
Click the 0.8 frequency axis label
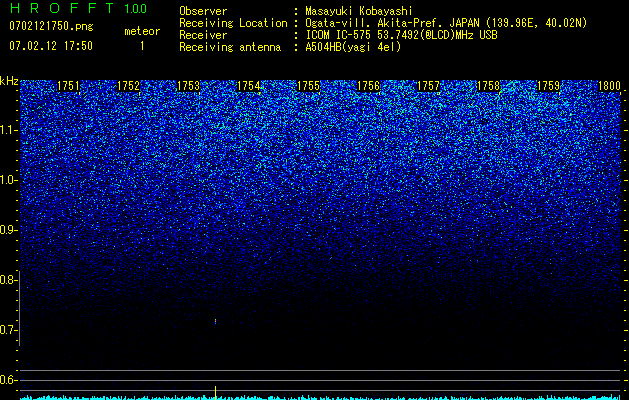click(x=8, y=280)
